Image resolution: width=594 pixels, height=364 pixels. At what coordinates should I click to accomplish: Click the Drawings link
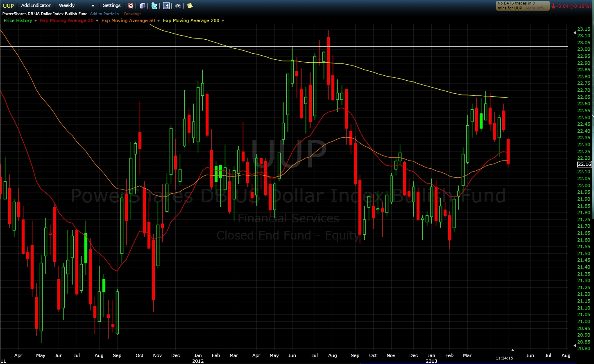pos(133,14)
